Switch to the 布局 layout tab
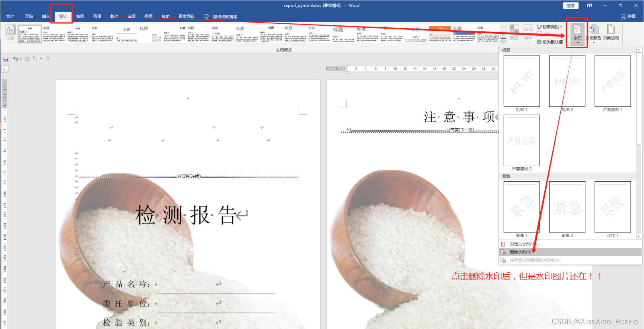This screenshot has width=644, height=329. [80, 16]
